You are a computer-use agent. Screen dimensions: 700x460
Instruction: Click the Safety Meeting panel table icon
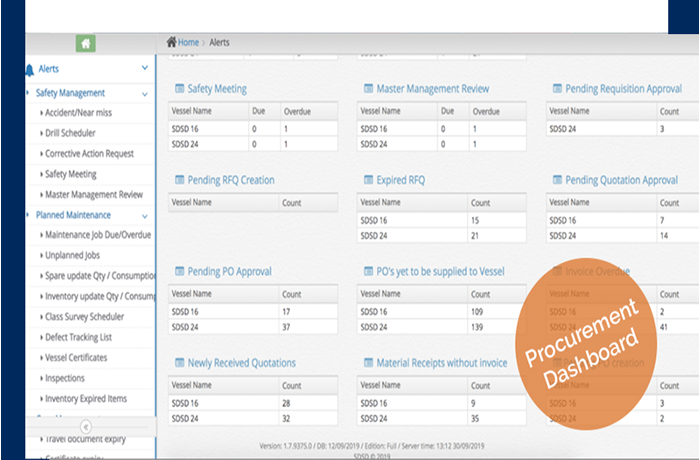179,88
